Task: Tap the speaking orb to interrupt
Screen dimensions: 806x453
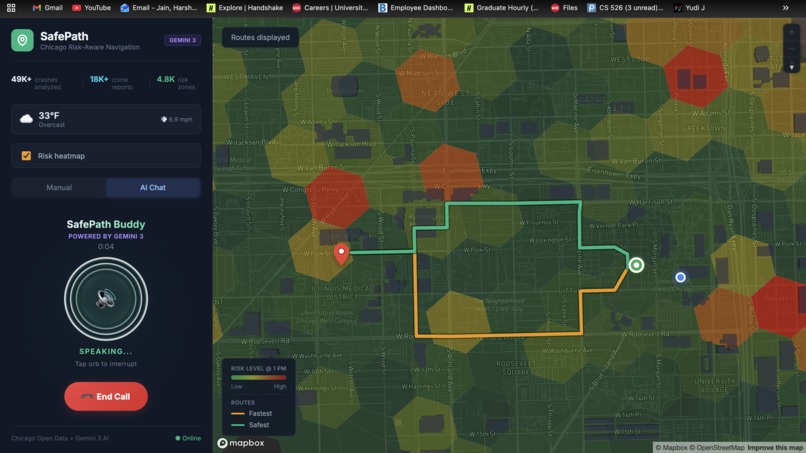Action: point(106,299)
